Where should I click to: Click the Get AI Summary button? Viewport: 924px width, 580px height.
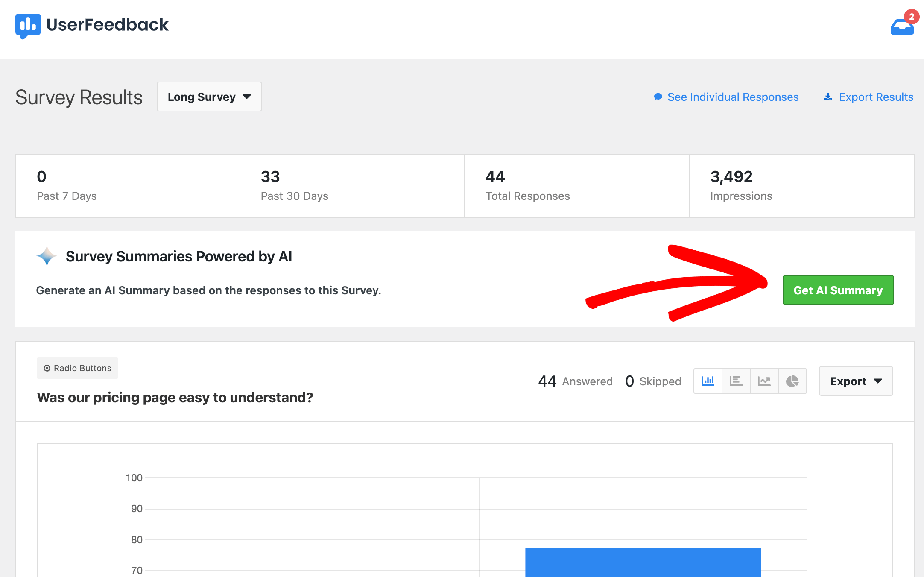(x=838, y=289)
